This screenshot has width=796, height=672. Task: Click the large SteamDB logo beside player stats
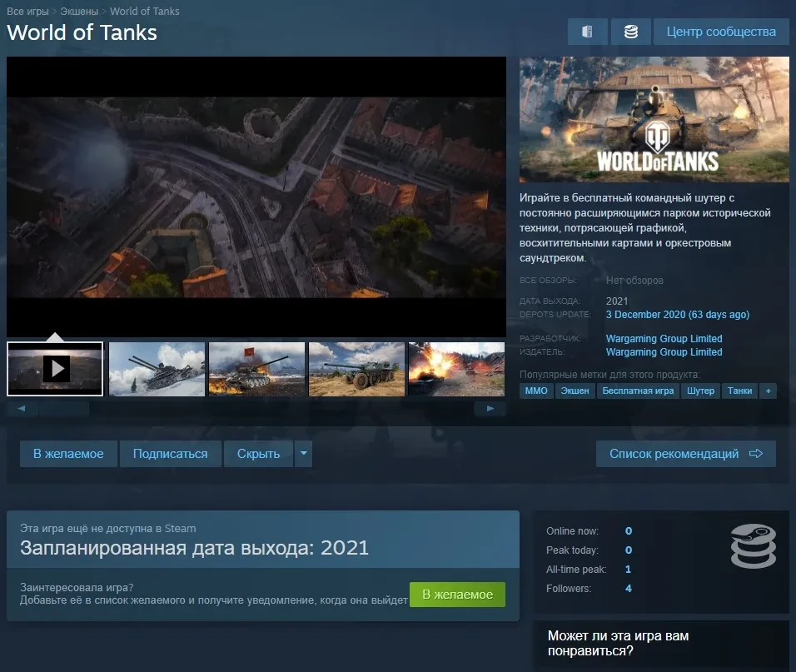753,546
